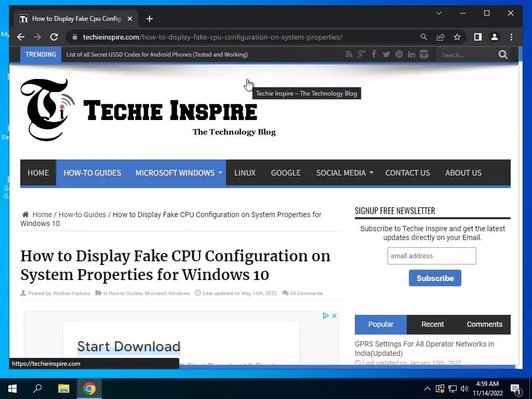The height and width of the screenshot is (399, 532).
Task: Open the LINUX menu item
Action: pos(245,172)
